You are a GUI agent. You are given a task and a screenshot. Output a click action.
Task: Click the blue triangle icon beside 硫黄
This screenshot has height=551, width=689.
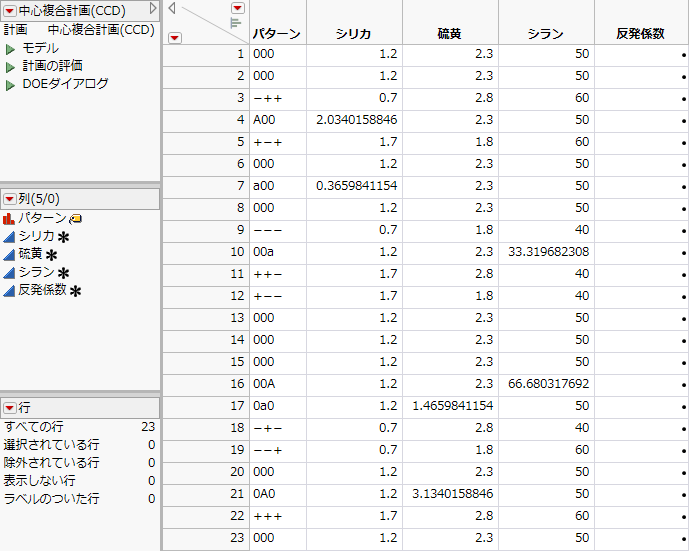pyautogui.click(x=9, y=254)
